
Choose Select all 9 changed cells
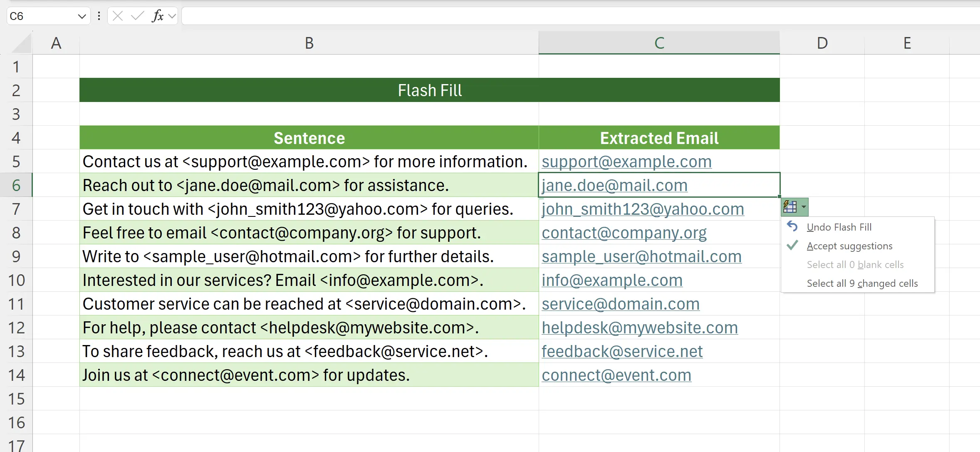[862, 283]
